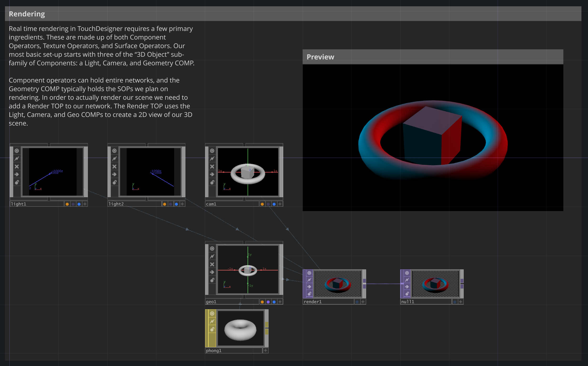This screenshot has width=588, height=366.
Task: Click the X flag on cam1 node
Action: (212, 166)
